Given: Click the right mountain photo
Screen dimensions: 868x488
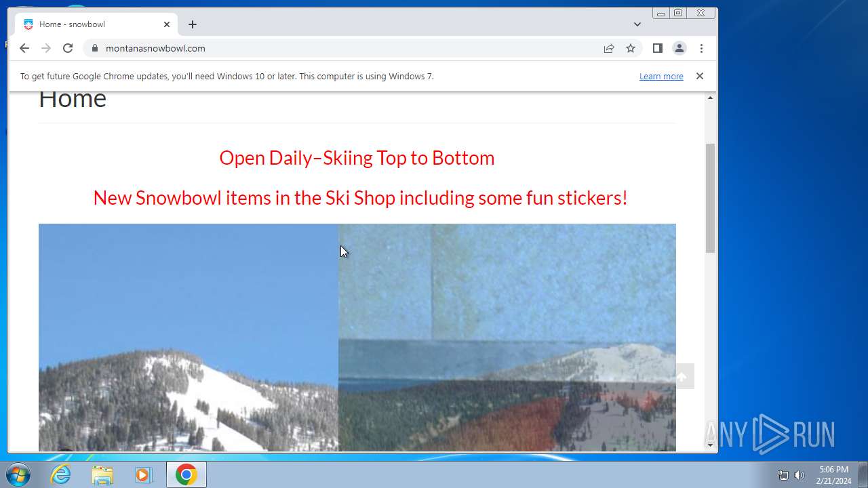Looking at the screenshot, I should click(507, 338).
